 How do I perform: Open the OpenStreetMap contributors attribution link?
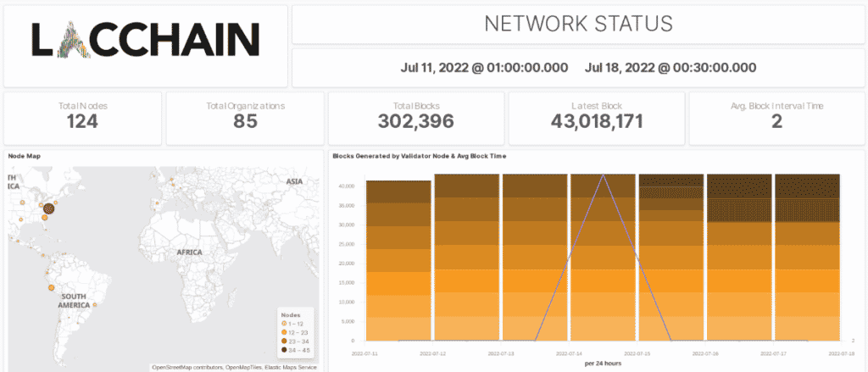click(x=187, y=367)
